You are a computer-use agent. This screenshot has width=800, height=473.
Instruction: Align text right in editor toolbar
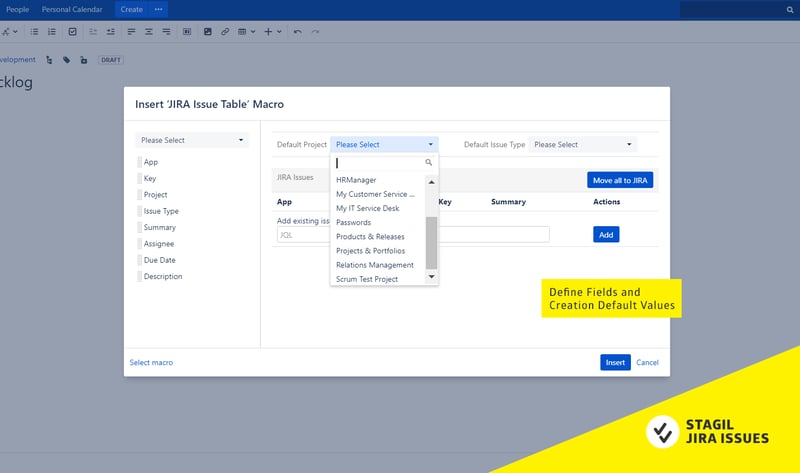(166, 32)
